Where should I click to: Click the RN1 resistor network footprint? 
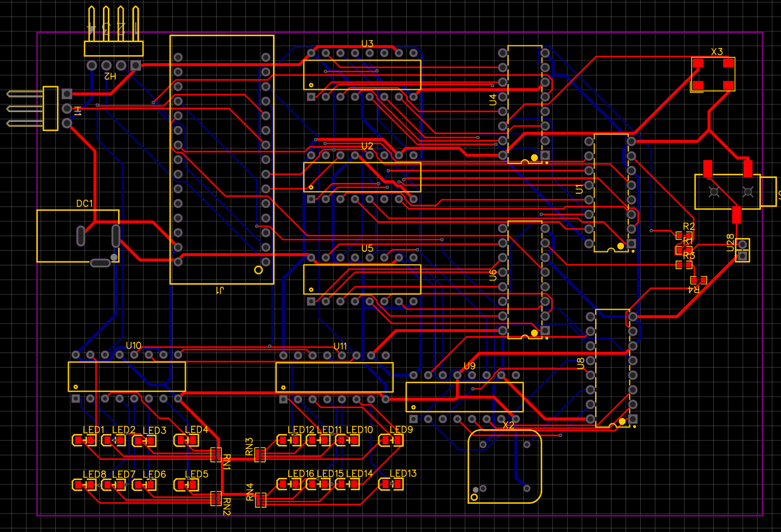216,454
